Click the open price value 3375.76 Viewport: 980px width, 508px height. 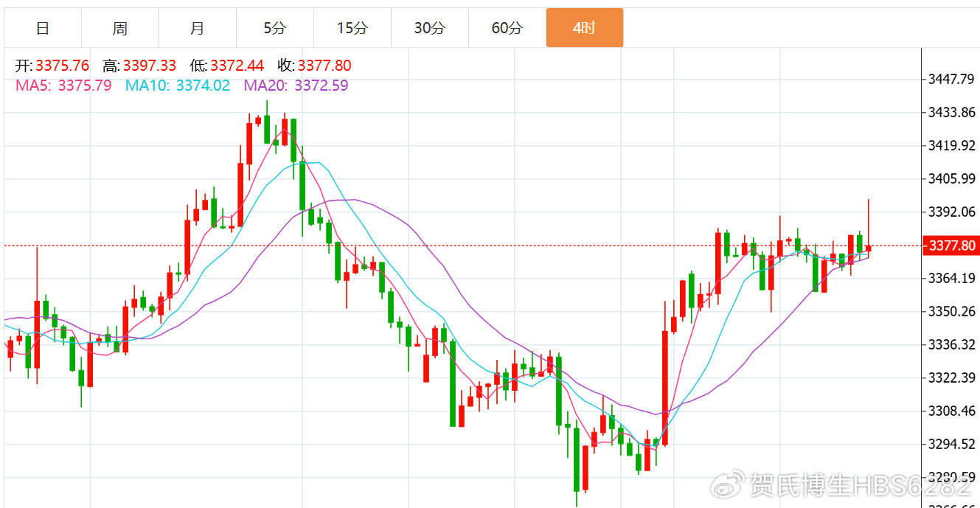(x=61, y=66)
